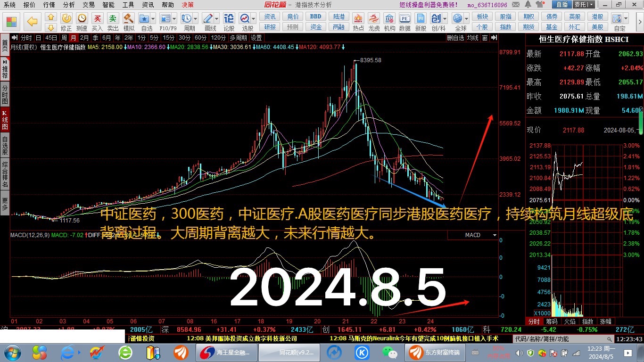Open the 智能 menu

pyautogui.click(x=108, y=5)
